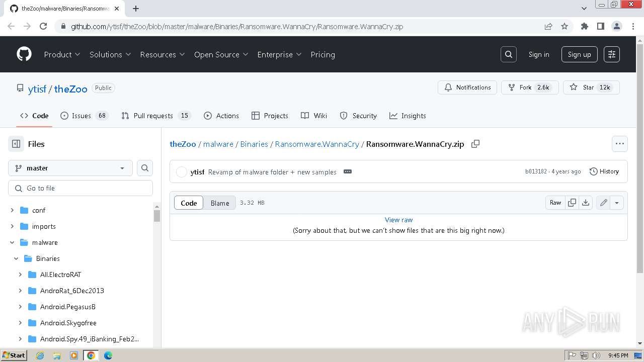The height and width of the screenshot is (362, 644).
Task: Open Microsoft Edge from taskbar
Action: [x=108, y=355]
